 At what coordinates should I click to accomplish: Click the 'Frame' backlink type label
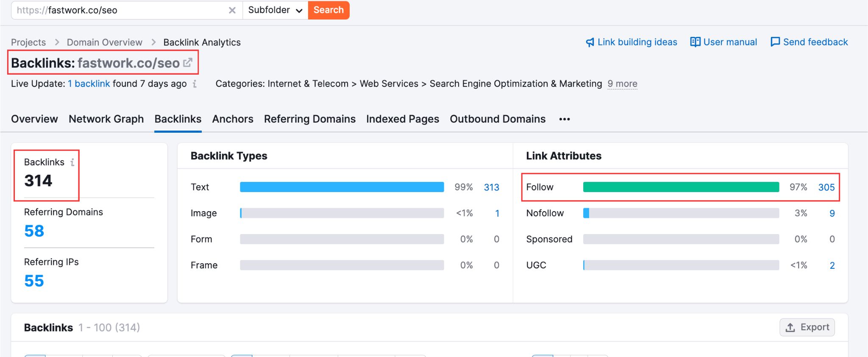pos(204,265)
